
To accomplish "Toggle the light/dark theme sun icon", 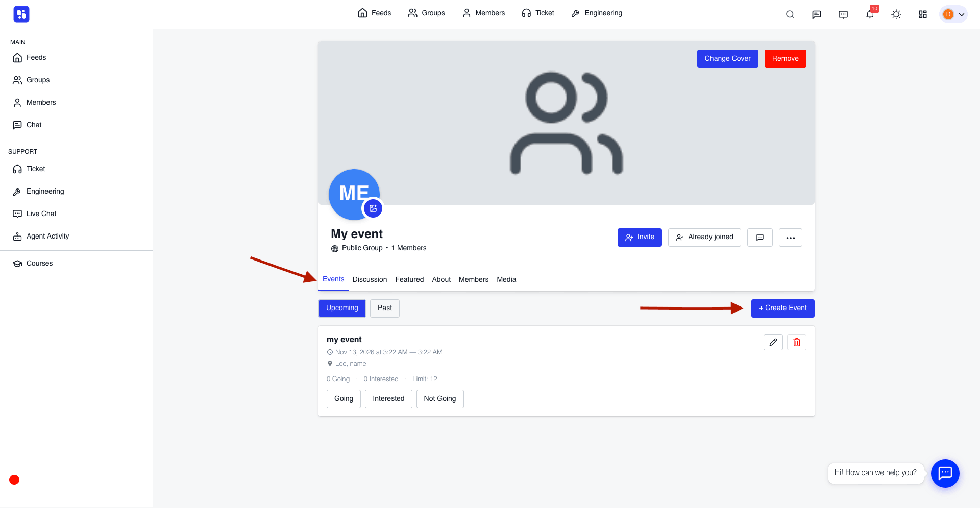I will 896,14.
